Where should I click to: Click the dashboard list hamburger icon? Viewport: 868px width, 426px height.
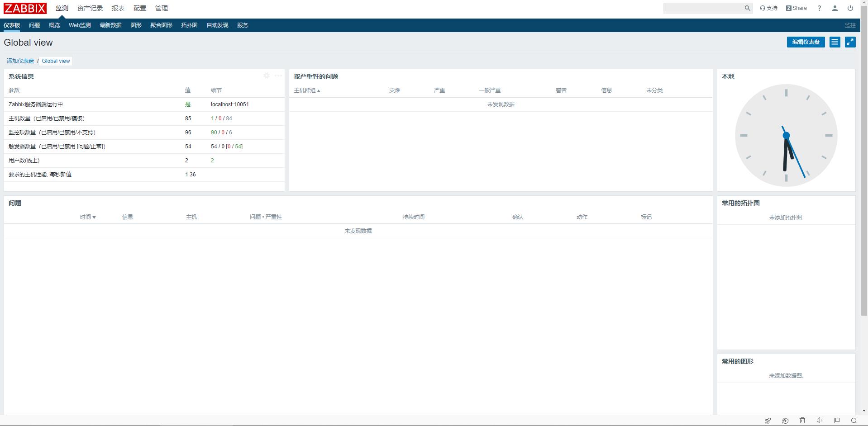coord(834,42)
